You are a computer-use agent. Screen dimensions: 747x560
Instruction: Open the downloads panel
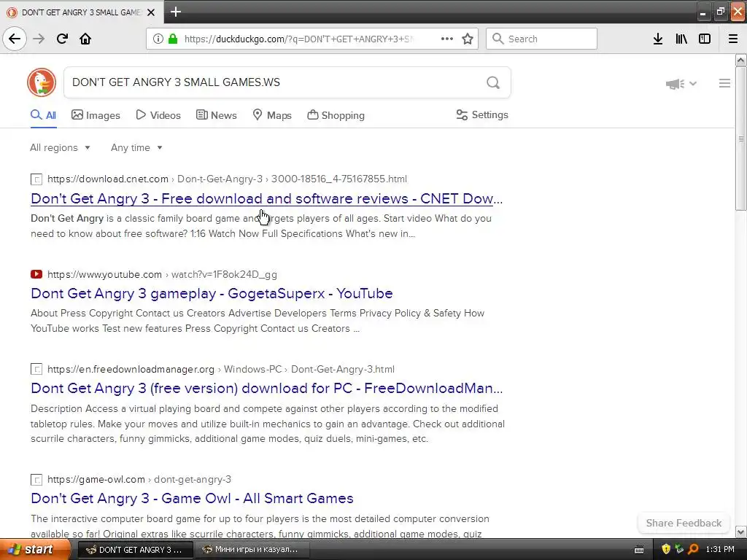coord(658,39)
